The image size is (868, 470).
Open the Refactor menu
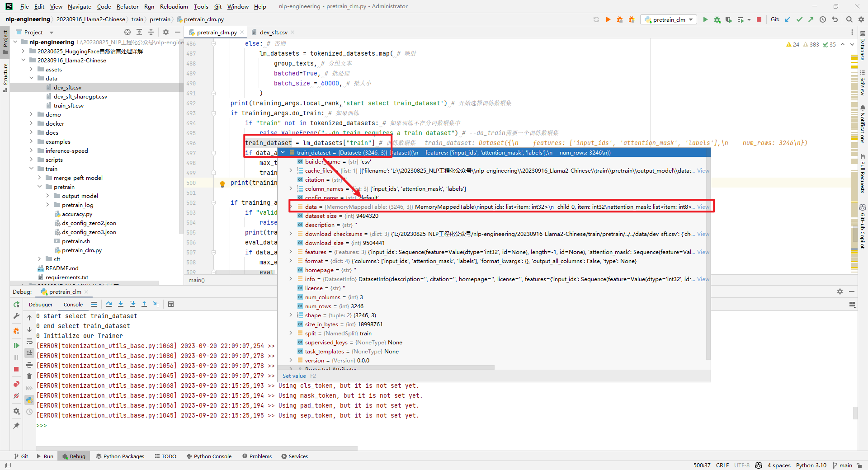[127, 6]
